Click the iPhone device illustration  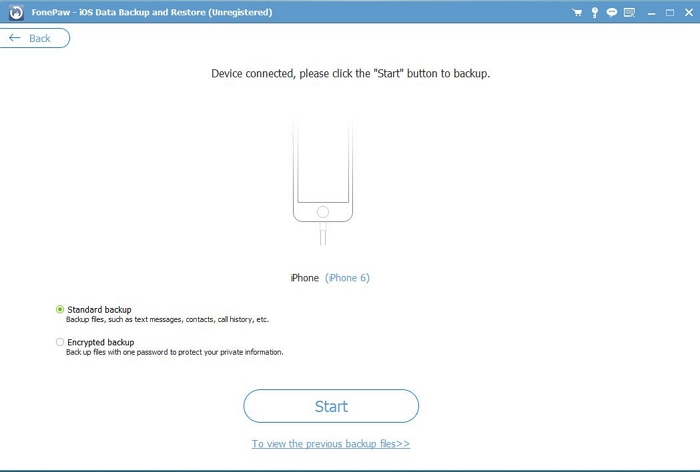coord(323,183)
